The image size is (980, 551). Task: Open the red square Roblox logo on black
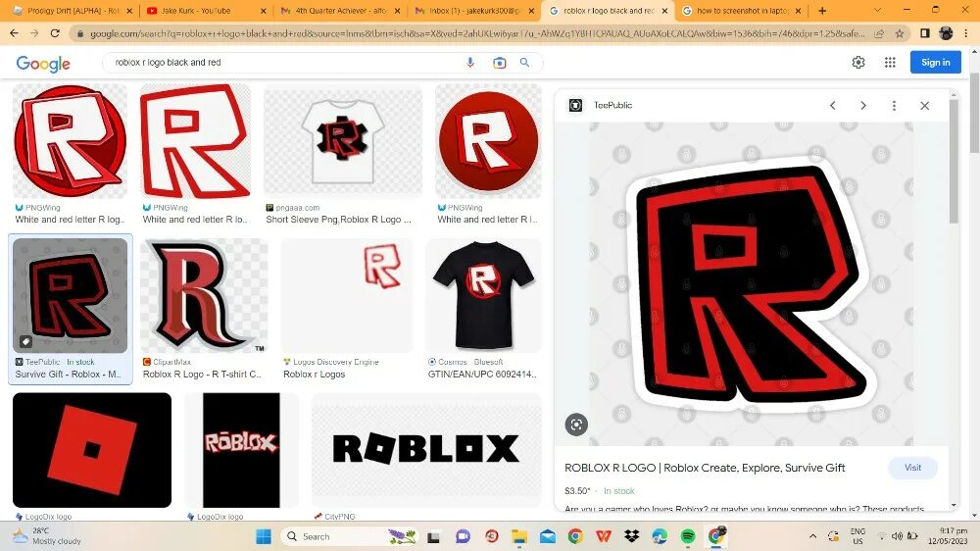(x=92, y=450)
